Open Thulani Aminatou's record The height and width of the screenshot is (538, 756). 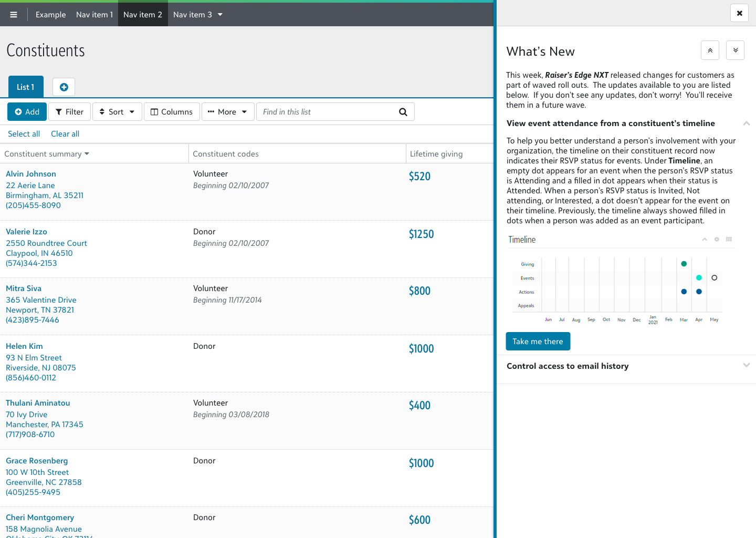[x=38, y=403]
